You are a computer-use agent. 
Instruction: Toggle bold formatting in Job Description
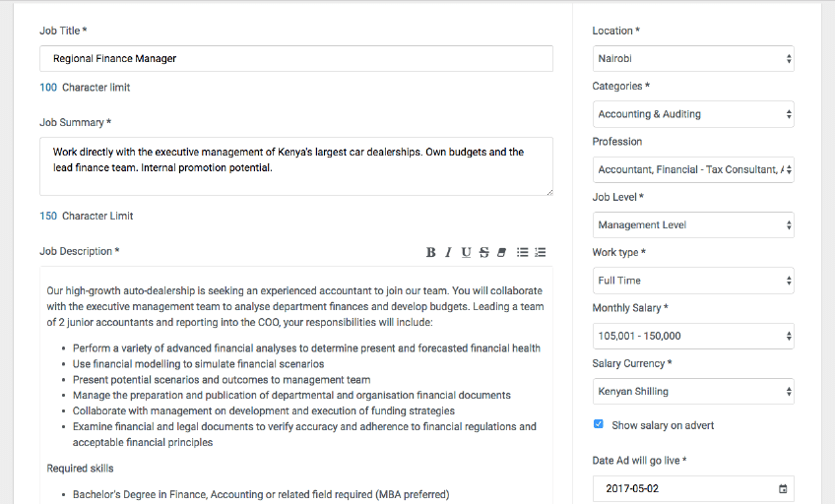click(x=430, y=252)
